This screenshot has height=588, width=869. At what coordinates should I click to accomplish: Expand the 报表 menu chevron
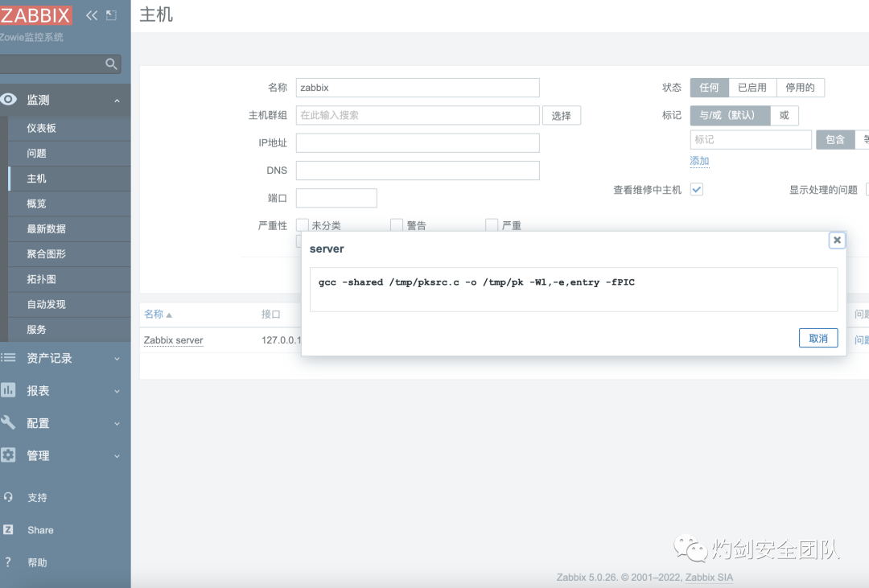[x=117, y=391]
